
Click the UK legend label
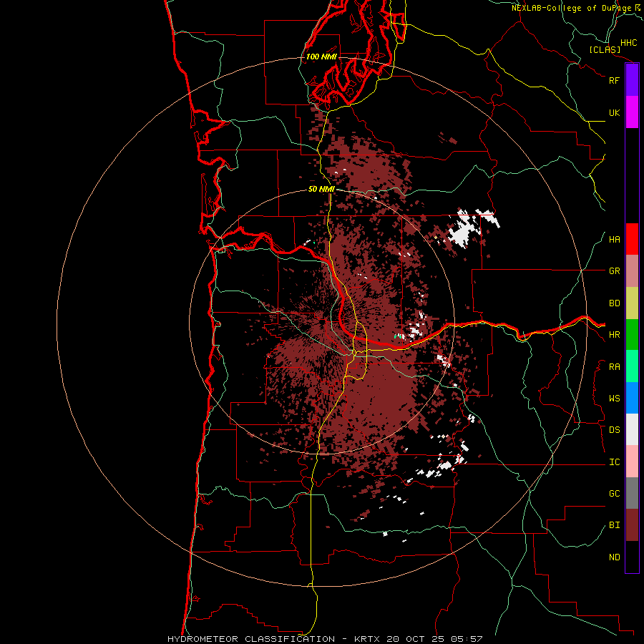tap(615, 112)
